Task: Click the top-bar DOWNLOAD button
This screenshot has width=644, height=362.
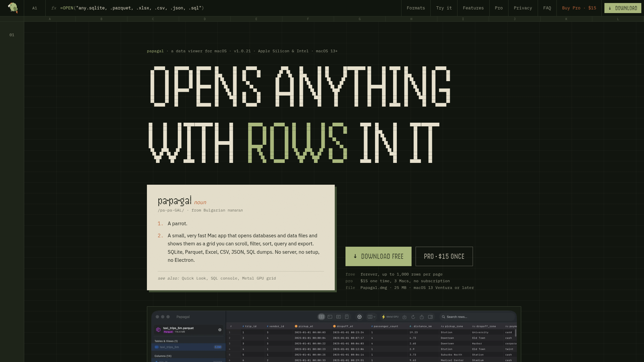Action: pyautogui.click(x=623, y=8)
